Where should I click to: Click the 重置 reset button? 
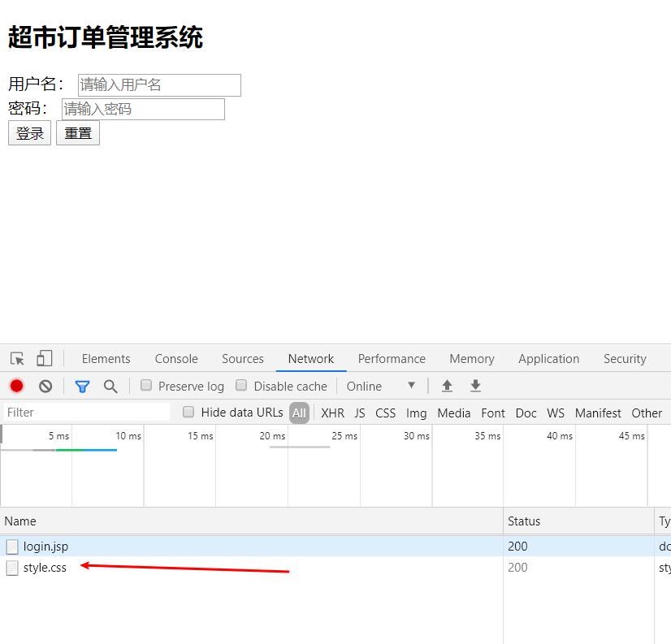pos(78,133)
